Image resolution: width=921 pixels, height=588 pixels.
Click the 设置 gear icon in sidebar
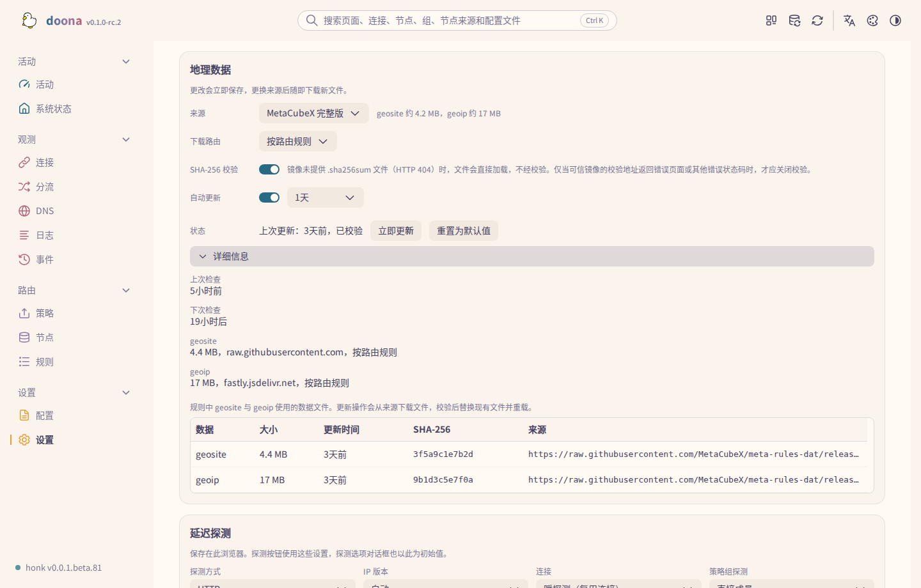[24, 440]
